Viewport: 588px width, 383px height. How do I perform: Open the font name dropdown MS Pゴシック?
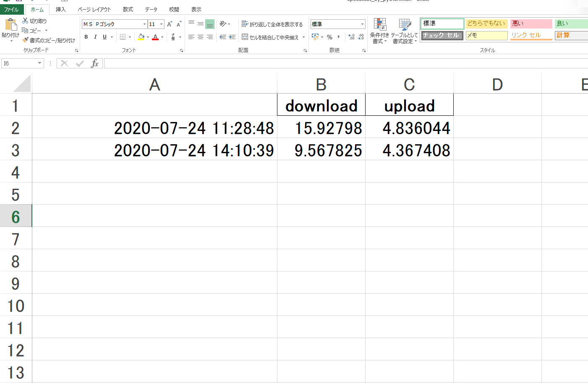144,24
